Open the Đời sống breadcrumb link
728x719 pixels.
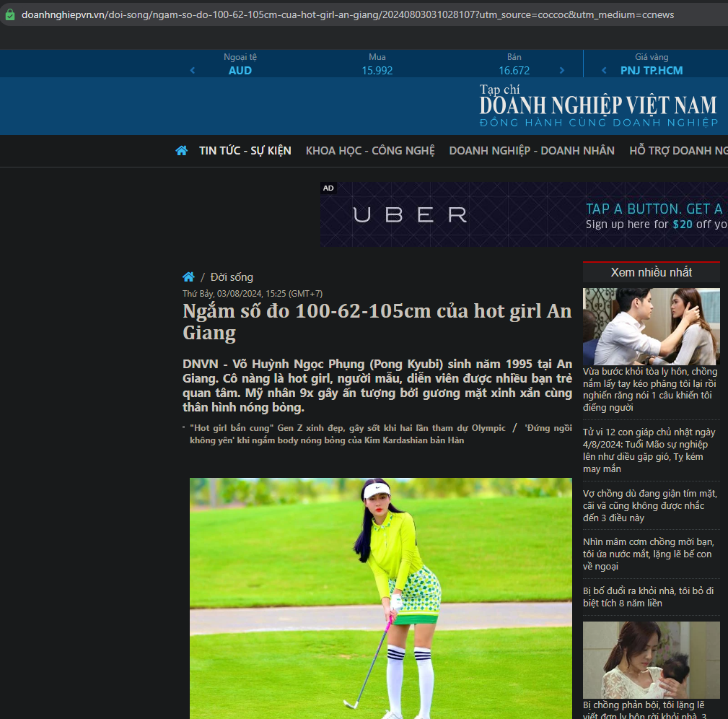point(232,277)
